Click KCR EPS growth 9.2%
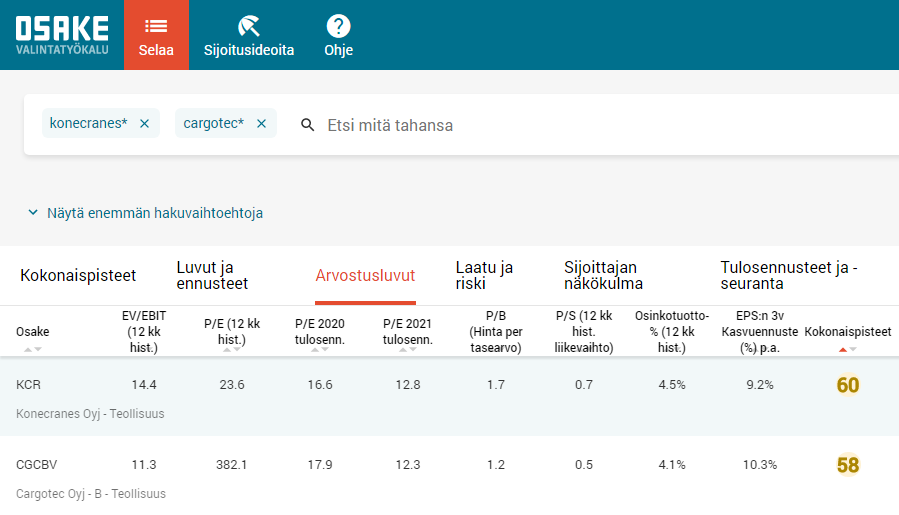 pos(760,385)
